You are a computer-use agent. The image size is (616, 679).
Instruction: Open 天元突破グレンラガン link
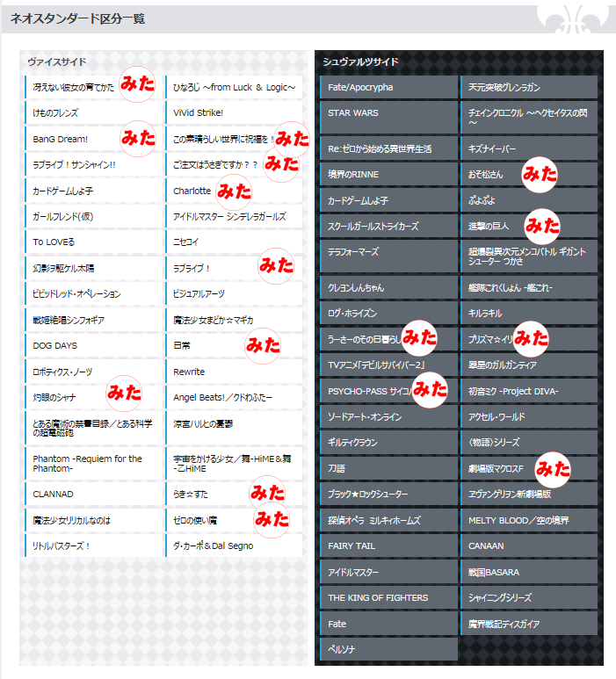coord(529,87)
